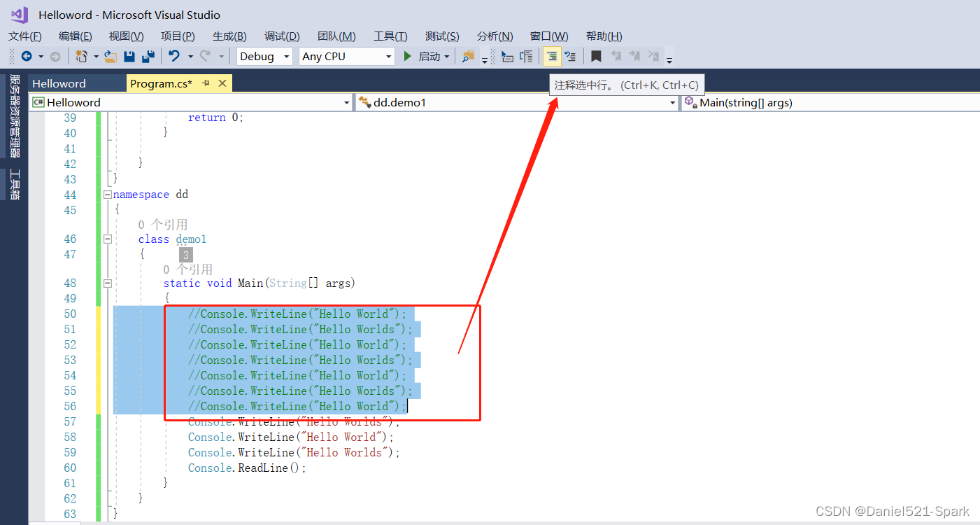Screen dimensions: 980x525
Task: Open the 窗口(W) menu
Action: click(549, 36)
